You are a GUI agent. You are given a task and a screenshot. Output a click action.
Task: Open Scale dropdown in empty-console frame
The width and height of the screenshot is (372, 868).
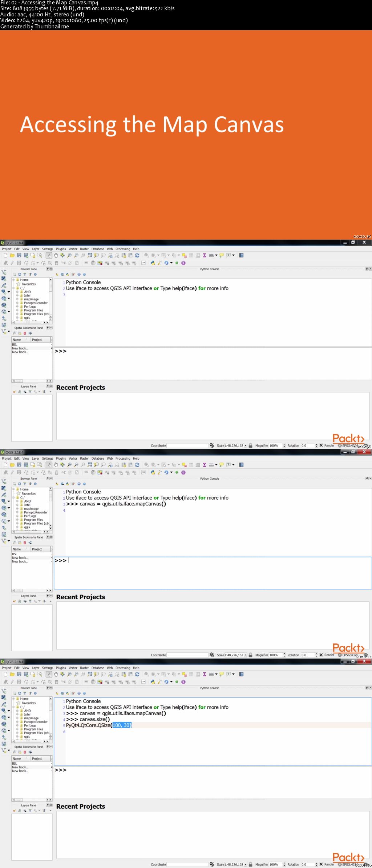coord(246,445)
